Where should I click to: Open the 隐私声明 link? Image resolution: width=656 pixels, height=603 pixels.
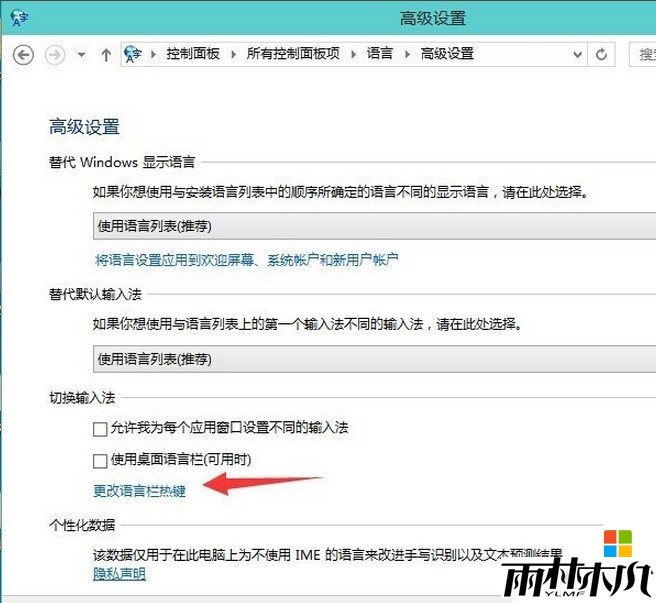click(x=119, y=574)
